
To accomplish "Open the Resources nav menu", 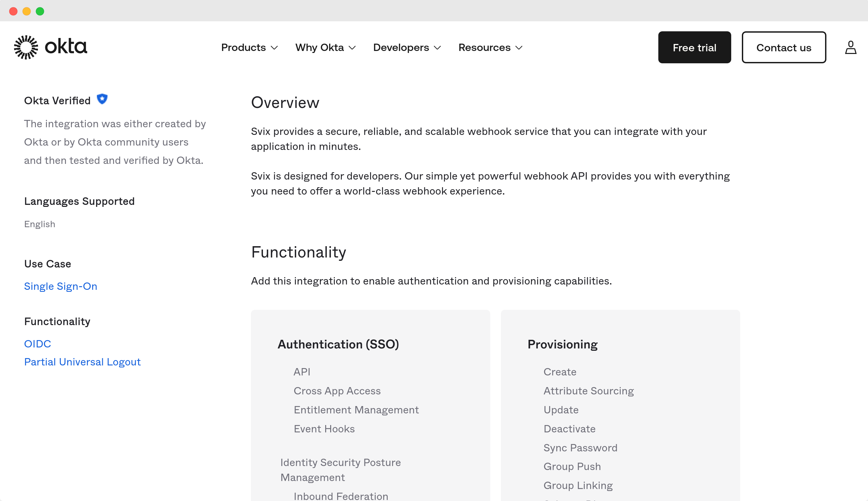I will coord(484,48).
